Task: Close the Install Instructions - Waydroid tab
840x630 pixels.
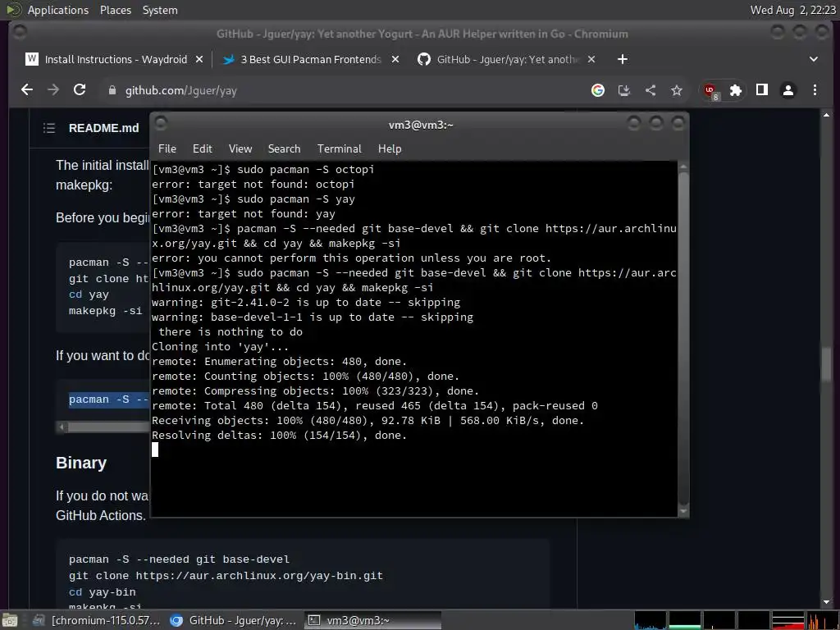Action: click(199, 59)
